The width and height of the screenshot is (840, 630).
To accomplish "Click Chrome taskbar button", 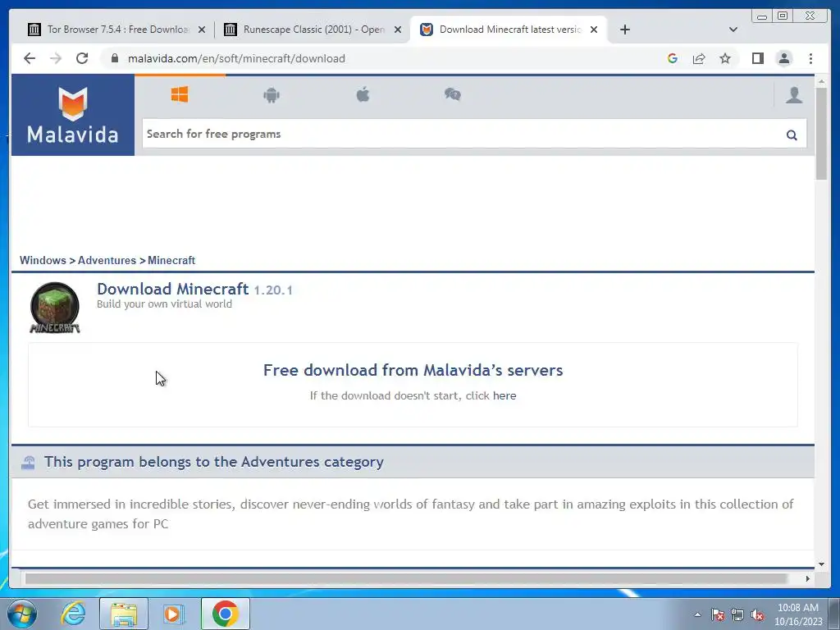I will click(x=225, y=614).
